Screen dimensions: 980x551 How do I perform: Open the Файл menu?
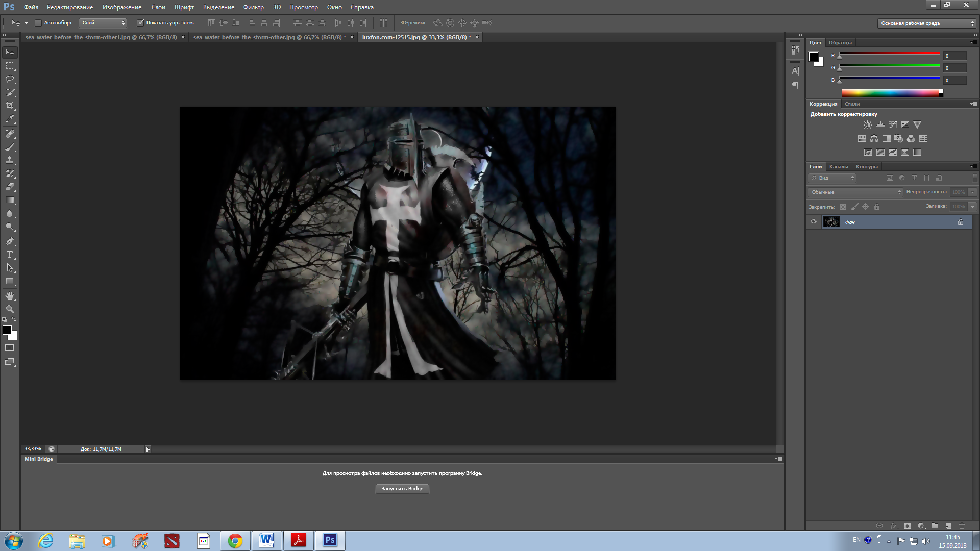pos(31,7)
